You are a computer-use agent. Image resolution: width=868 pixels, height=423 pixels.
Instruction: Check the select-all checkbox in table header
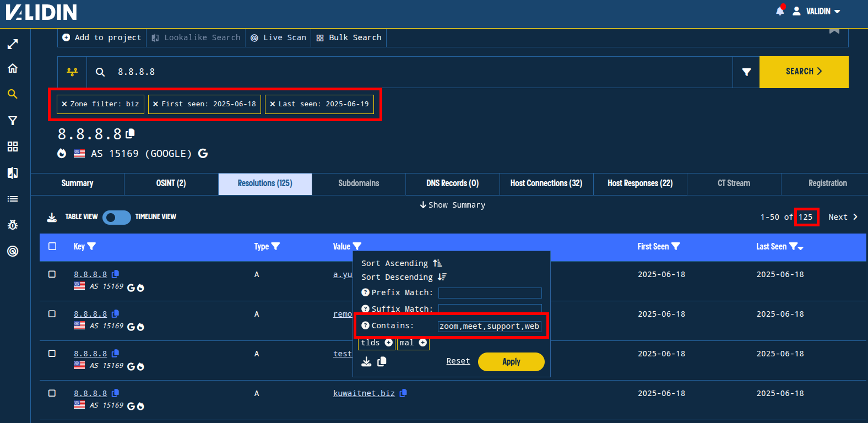pyautogui.click(x=52, y=246)
